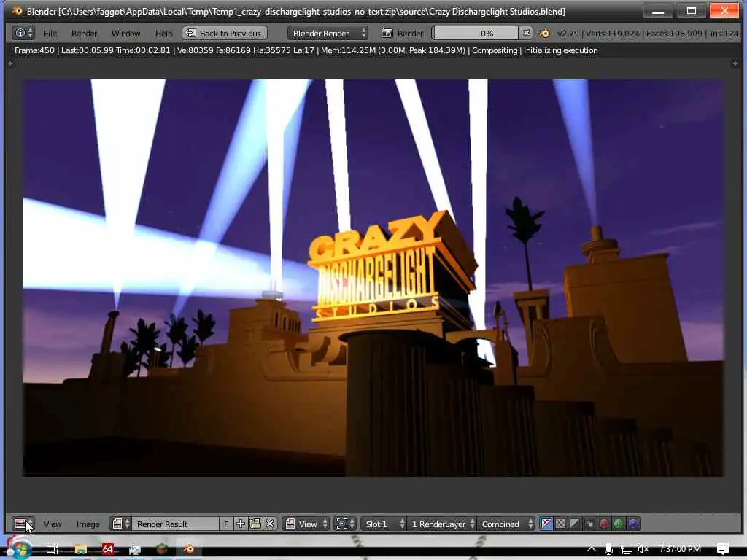Click Back to Previous button
Image resolution: width=747 pixels, height=560 pixels.
225,33
